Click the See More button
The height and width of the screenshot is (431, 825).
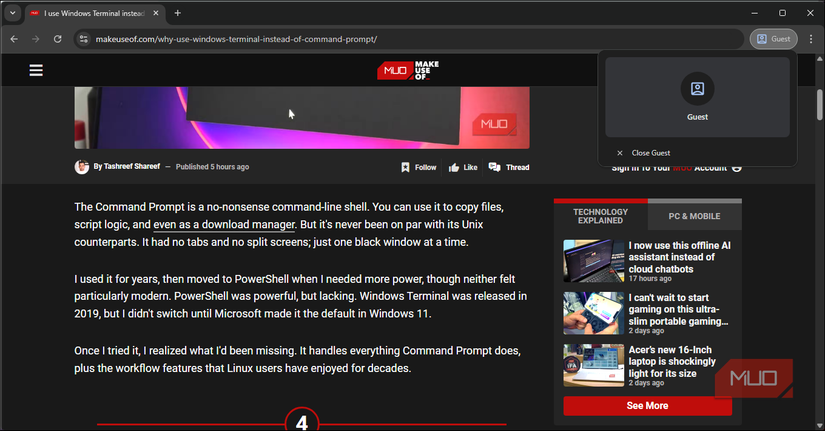(x=647, y=406)
